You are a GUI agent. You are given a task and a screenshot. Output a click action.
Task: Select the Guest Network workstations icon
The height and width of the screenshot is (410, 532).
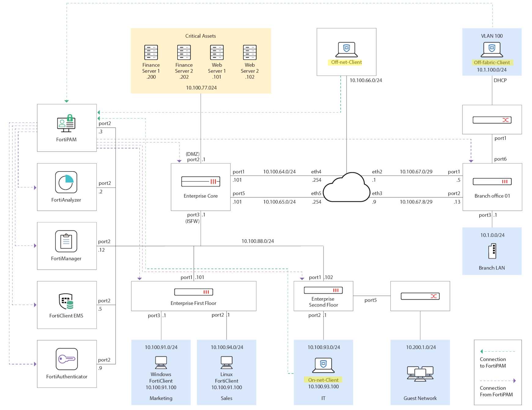pyautogui.click(x=420, y=374)
